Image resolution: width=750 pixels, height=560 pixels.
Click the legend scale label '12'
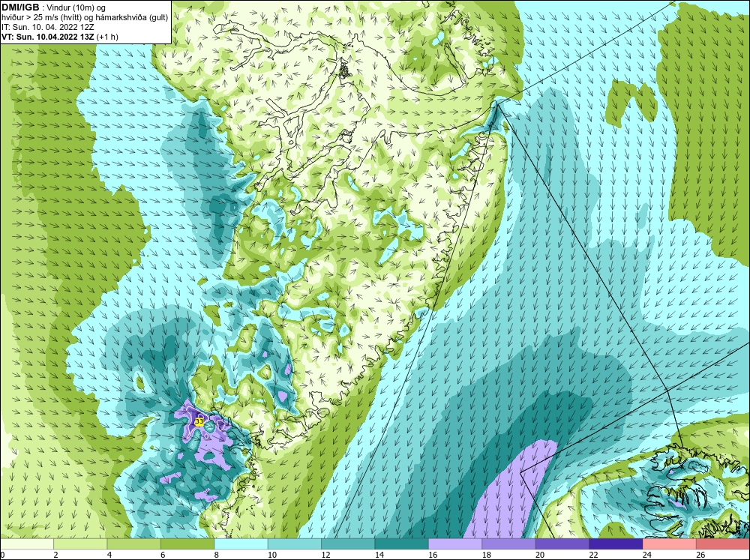coord(325,555)
